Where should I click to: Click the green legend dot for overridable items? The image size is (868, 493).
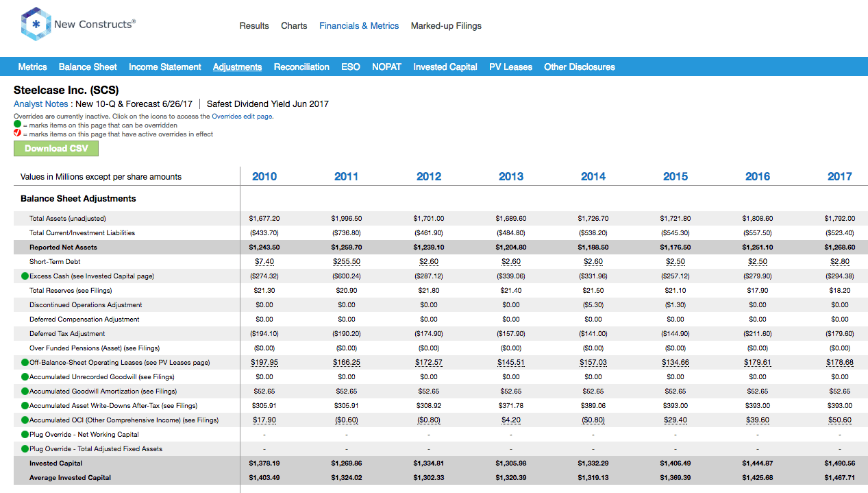click(x=18, y=125)
